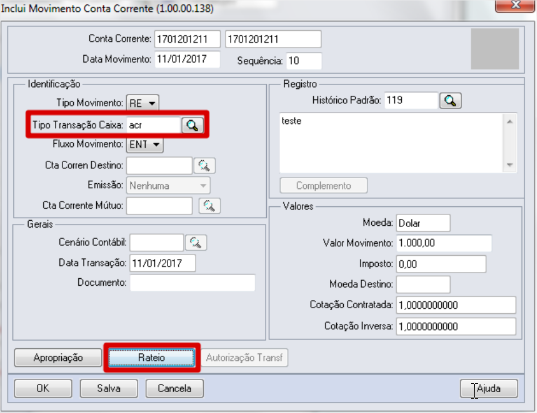Click the history text area scroll down arrow
Image resolution: width=537 pixels, height=413 pixels.
pyautogui.click(x=510, y=165)
